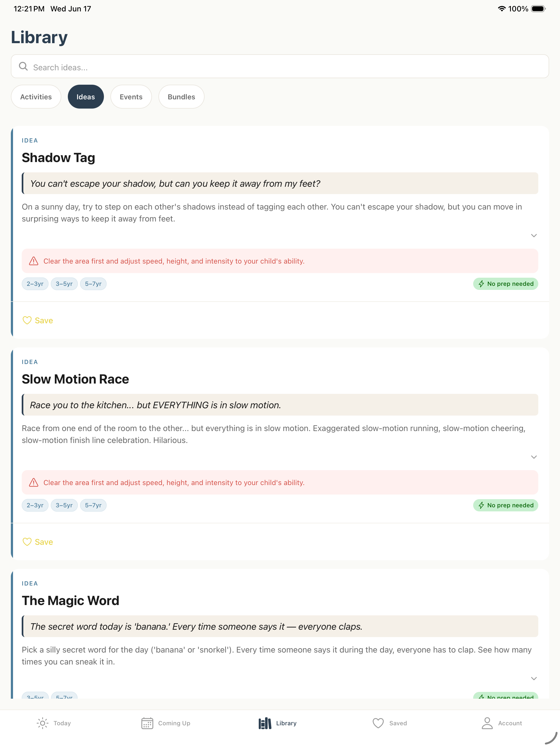Save the Shadow Tag idea

(37, 321)
